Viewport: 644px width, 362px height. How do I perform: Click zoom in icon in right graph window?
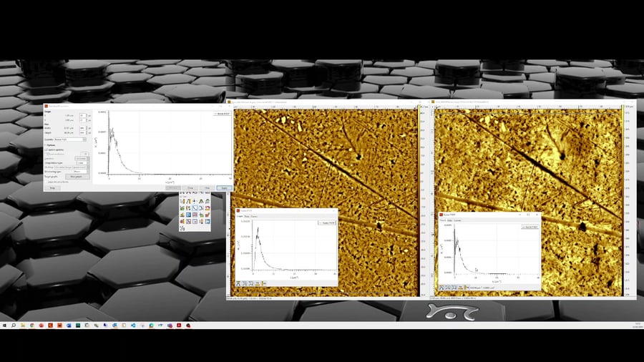tap(448, 288)
